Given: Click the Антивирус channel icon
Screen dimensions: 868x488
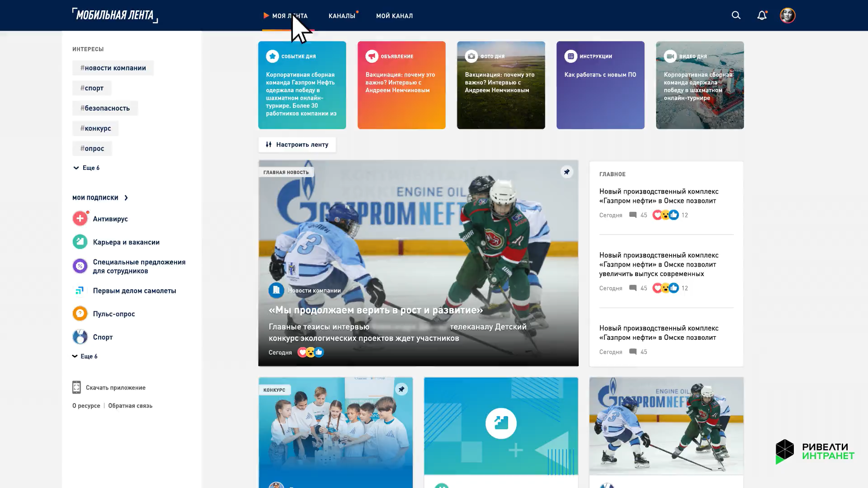Looking at the screenshot, I should tap(80, 219).
